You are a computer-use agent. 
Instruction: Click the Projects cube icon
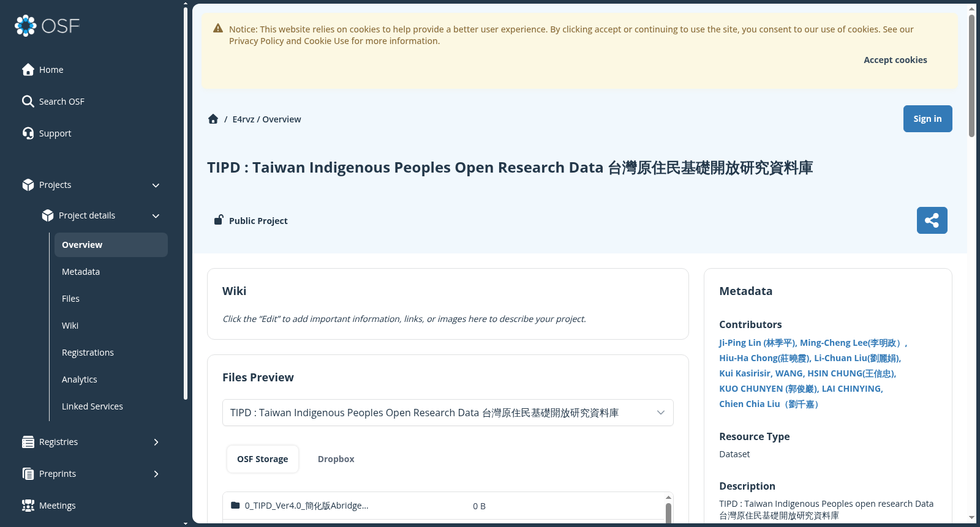click(28, 185)
